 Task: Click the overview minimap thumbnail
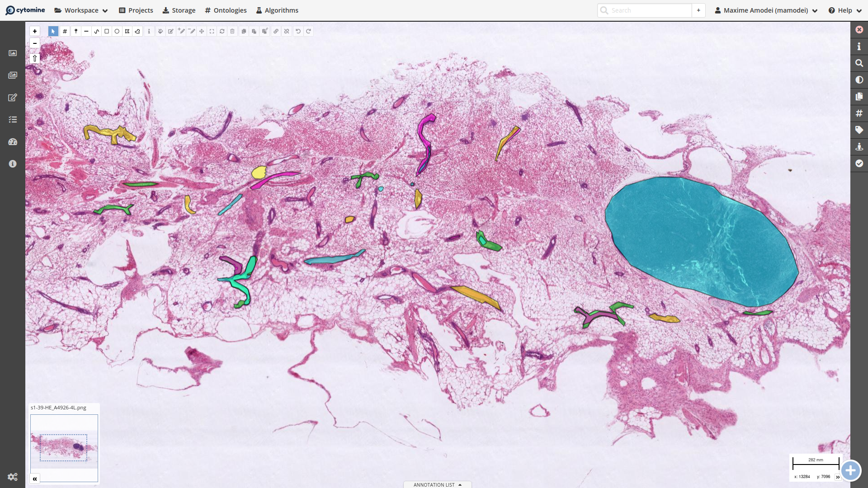[64, 448]
